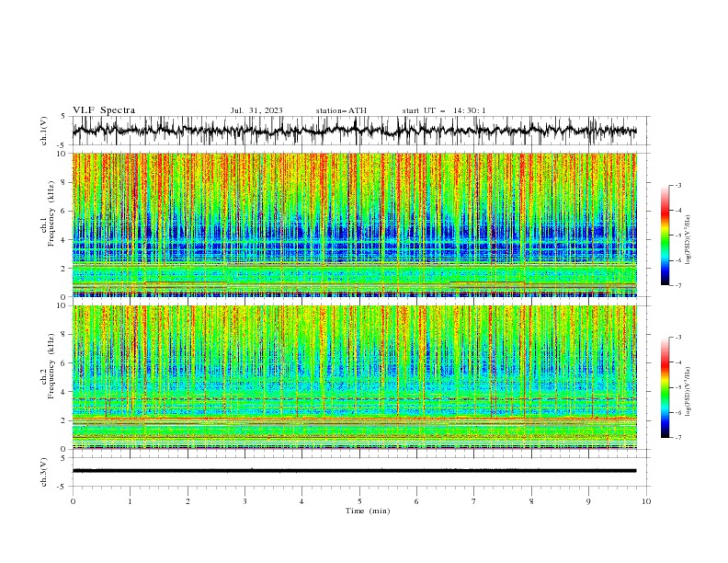Click the "ch.3(V)" axis label
The height and width of the screenshot is (563, 728).
(x=44, y=472)
